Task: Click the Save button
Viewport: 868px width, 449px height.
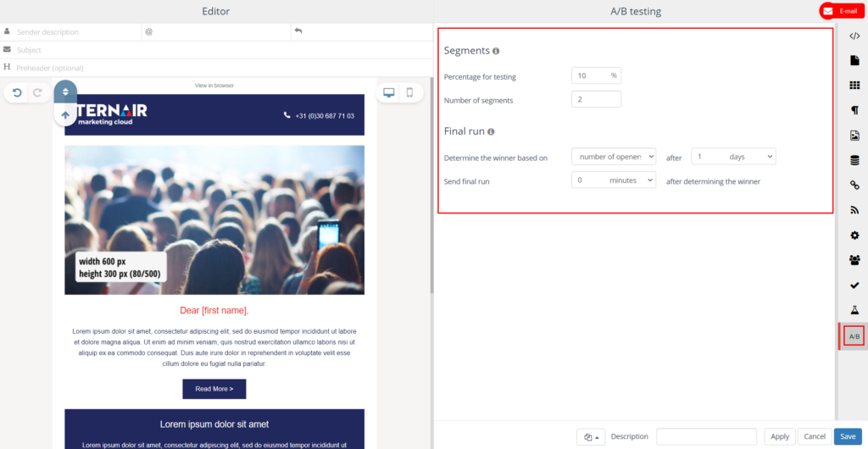Action: pyautogui.click(x=848, y=436)
